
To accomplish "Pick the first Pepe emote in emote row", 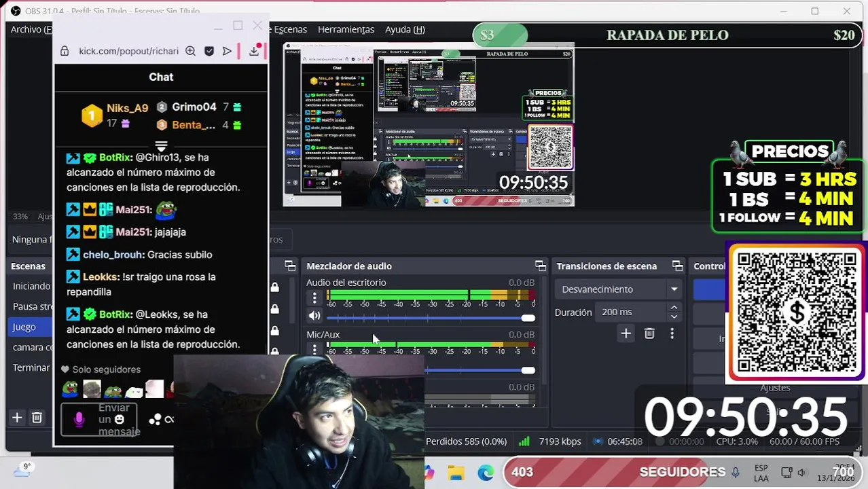I will coord(70,388).
